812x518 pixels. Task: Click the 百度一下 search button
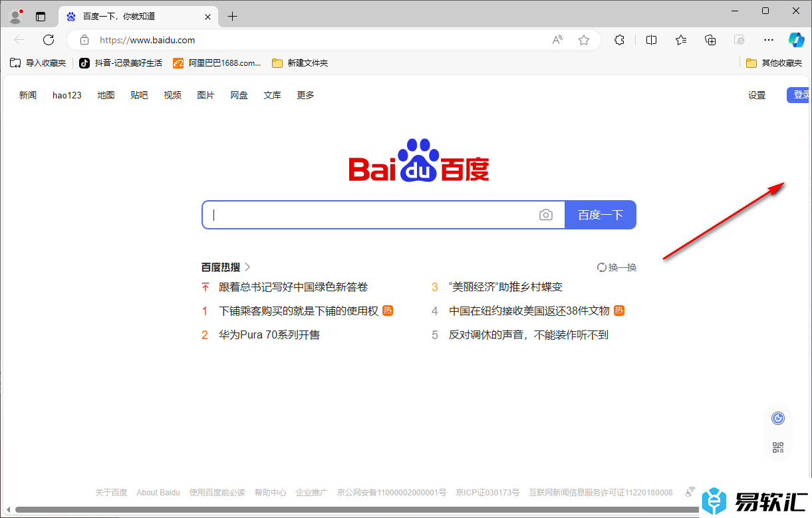(601, 215)
